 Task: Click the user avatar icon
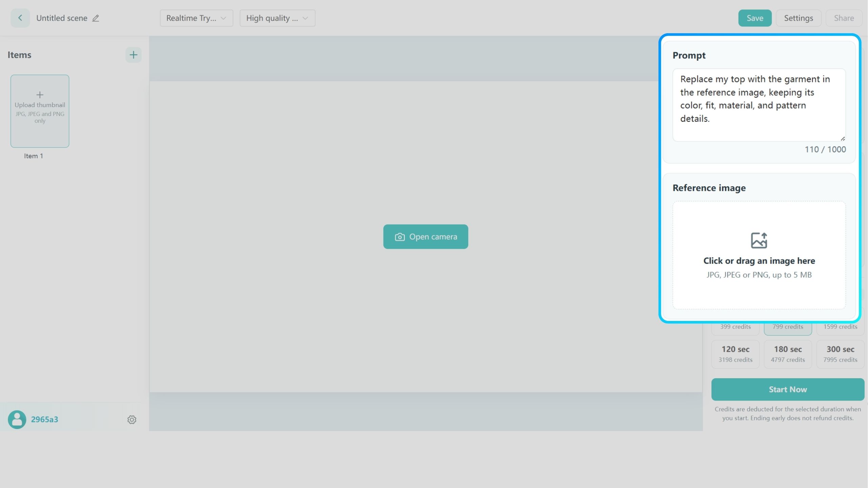point(17,420)
